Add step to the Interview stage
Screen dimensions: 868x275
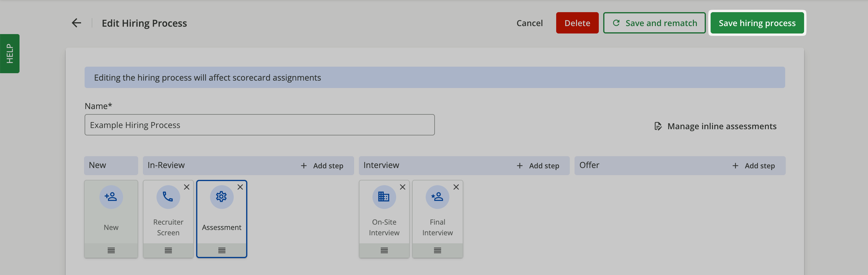click(538, 166)
